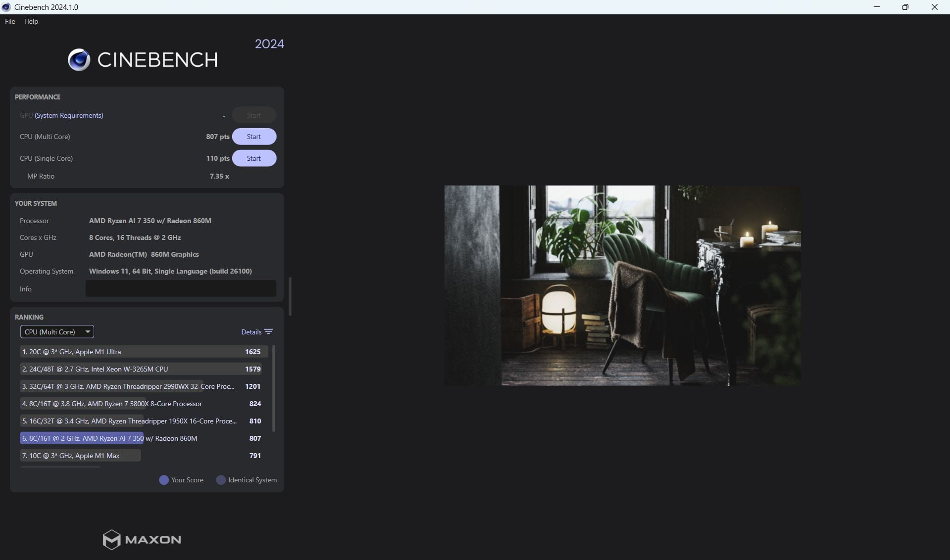Click the Details filter lines icon
The image size is (950, 560).
tap(268, 332)
